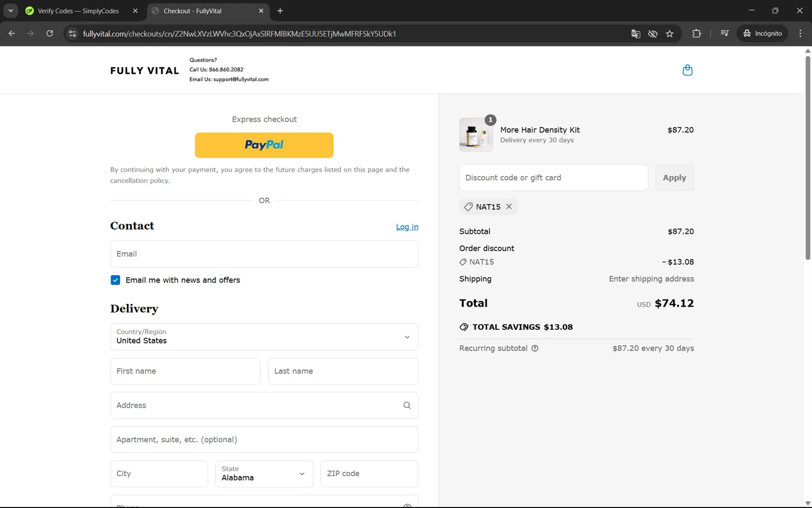Switch to the Verify Codes — SimplyCodes tab
This screenshot has width=812, height=508.
click(78, 11)
